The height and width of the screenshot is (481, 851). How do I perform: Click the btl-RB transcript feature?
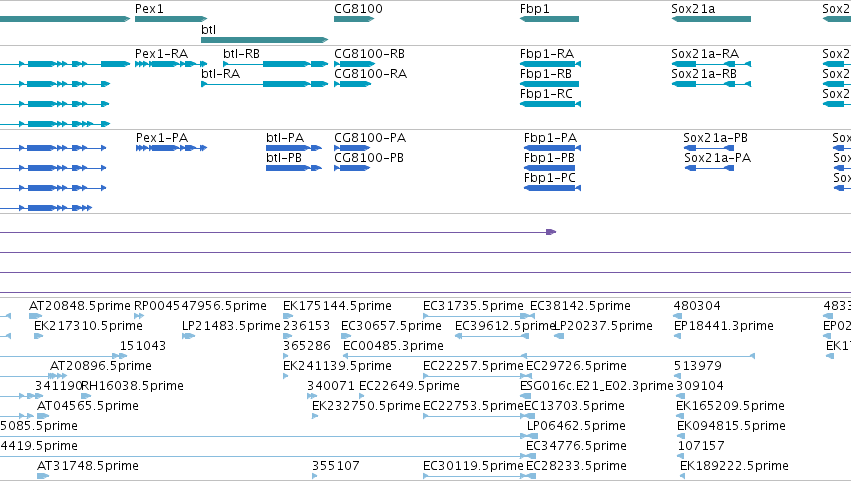pyautogui.click(x=276, y=64)
